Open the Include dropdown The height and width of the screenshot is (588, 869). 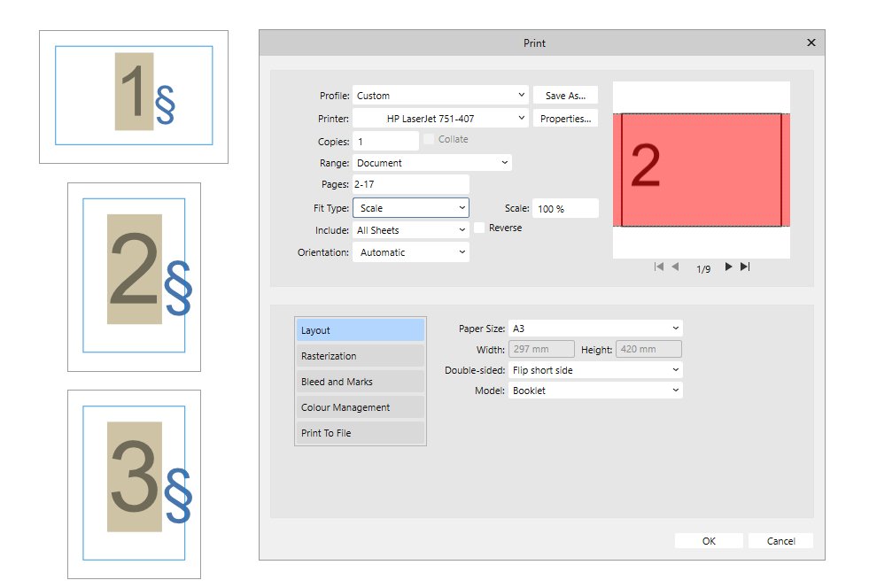pyautogui.click(x=411, y=230)
